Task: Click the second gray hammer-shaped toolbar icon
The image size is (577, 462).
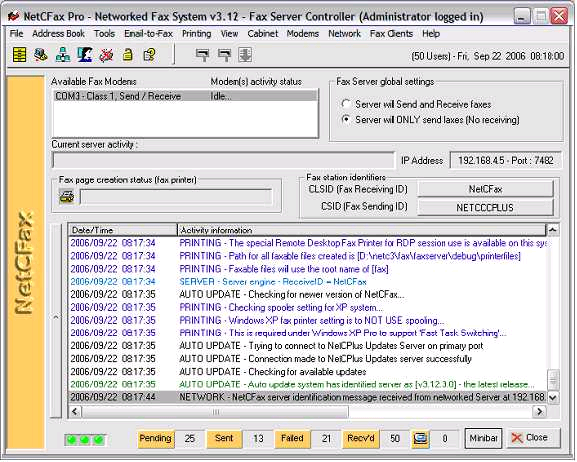Action: 224,55
